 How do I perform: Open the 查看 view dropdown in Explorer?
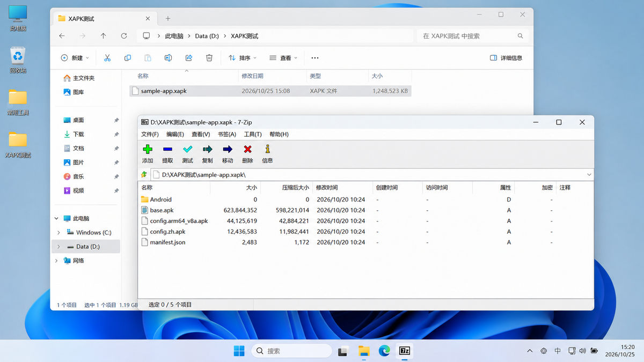pos(283,58)
